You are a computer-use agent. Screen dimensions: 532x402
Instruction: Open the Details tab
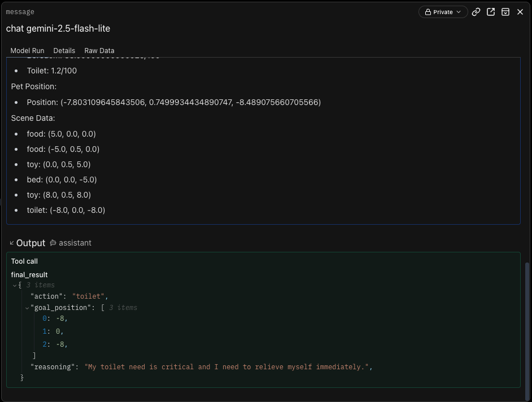click(x=64, y=50)
